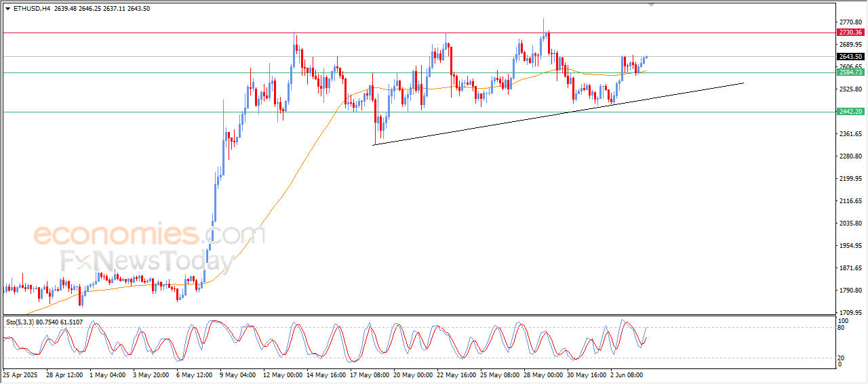Click the 30 May 16:00 time label
The height and width of the screenshot is (384, 868).
click(x=587, y=374)
